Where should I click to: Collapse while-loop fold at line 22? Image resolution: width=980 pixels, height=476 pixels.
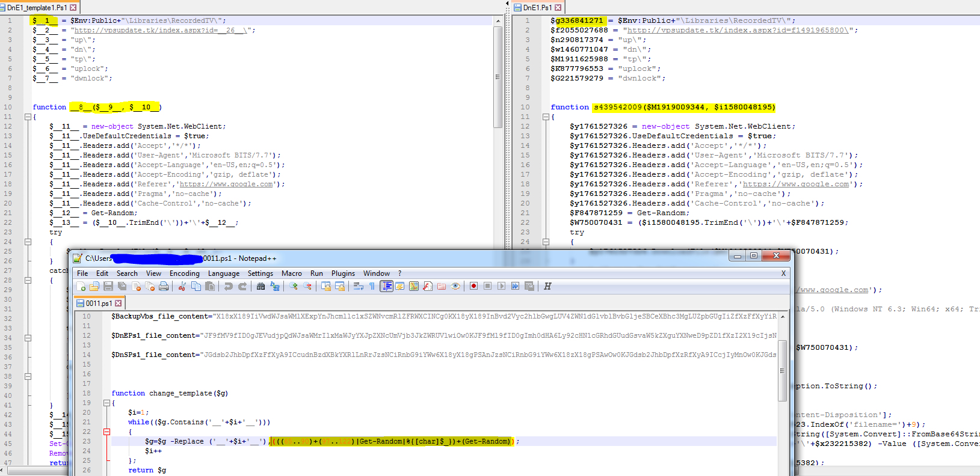106,432
